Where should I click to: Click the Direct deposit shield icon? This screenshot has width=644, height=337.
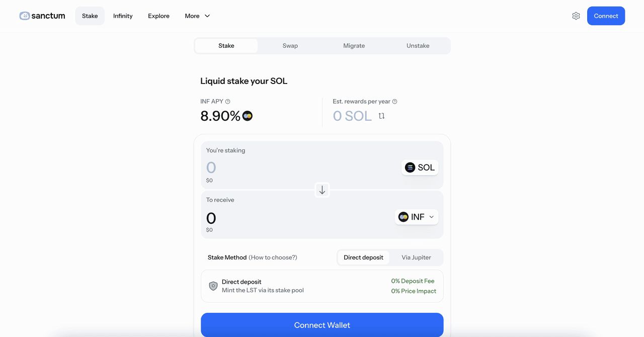point(213,286)
